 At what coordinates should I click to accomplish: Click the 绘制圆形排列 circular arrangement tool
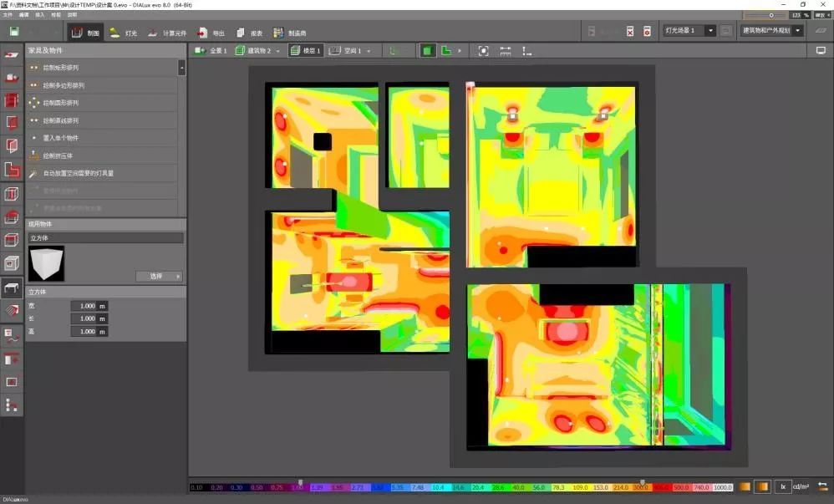tap(60, 103)
